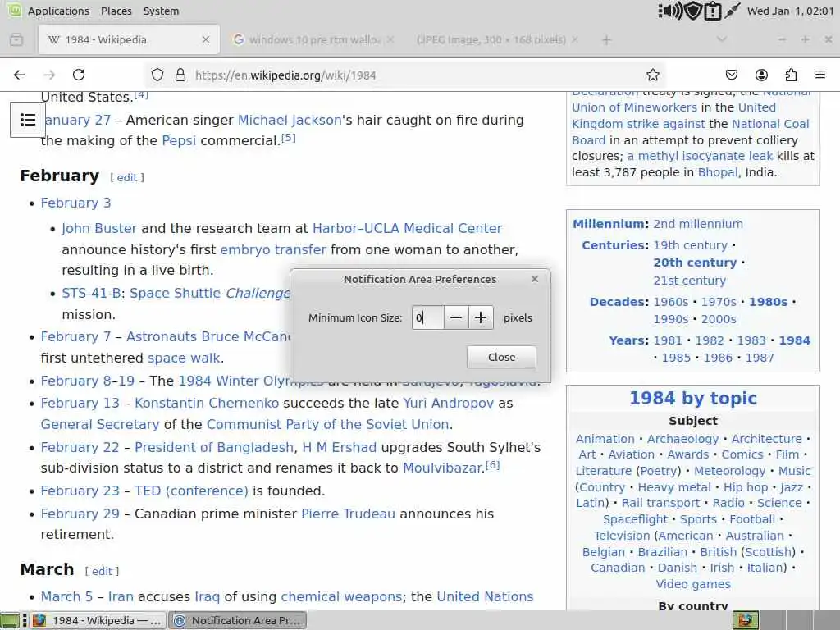840x630 pixels.
Task: Open the TED (conference) link
Action: (x=191, y=491)
